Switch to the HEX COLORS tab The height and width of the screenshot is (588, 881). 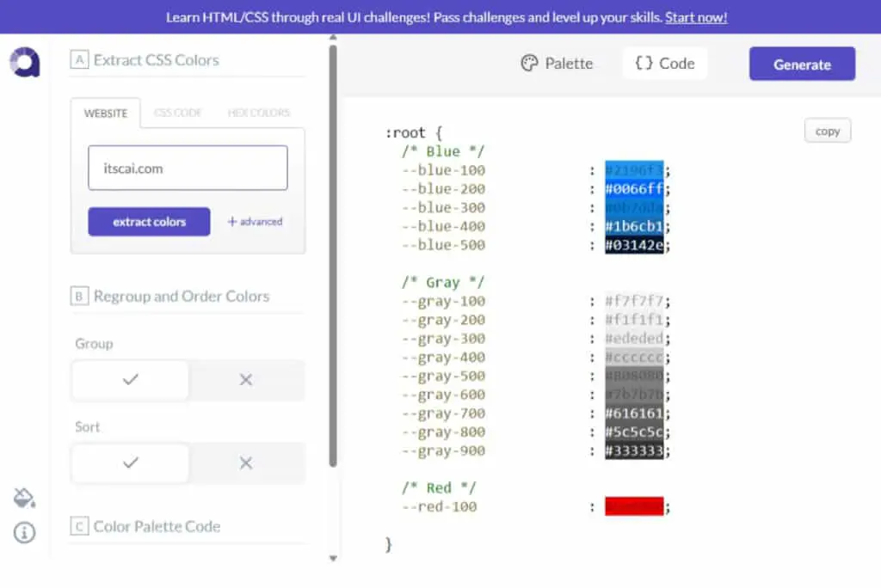[259, 113]
